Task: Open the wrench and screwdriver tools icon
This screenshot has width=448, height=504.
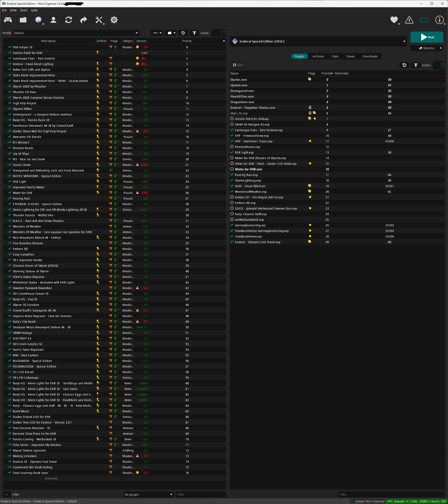Action: tap(99, 20)
